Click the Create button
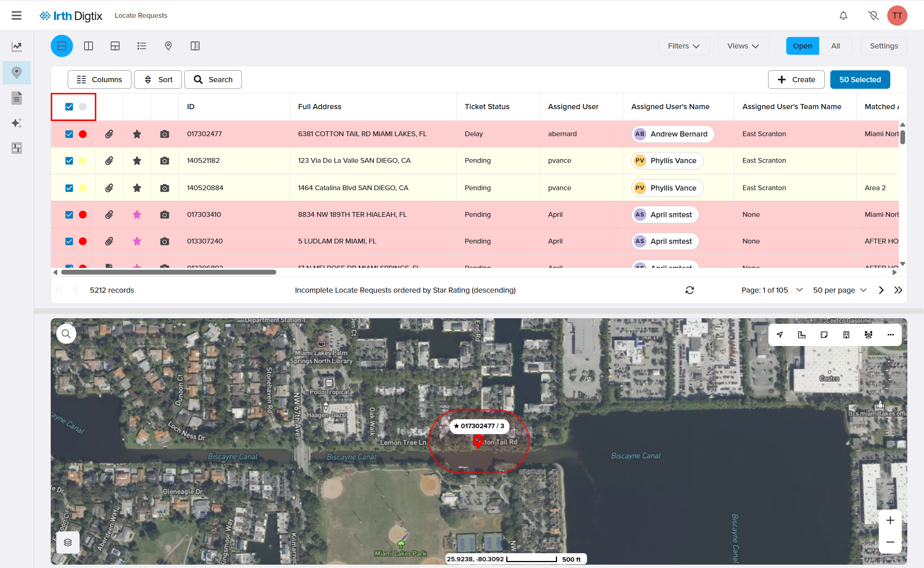Viewport: 924px width, 568px height. (x=796, y=80)
